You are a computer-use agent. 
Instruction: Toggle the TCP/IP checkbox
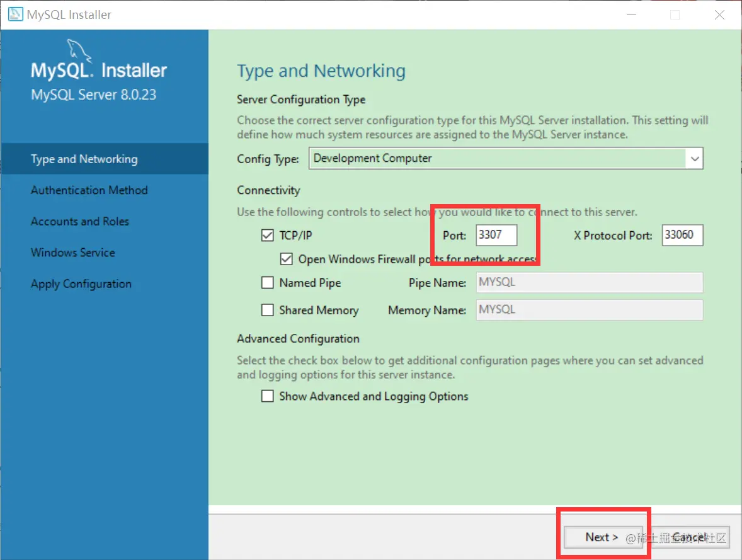tap(267, 235)
